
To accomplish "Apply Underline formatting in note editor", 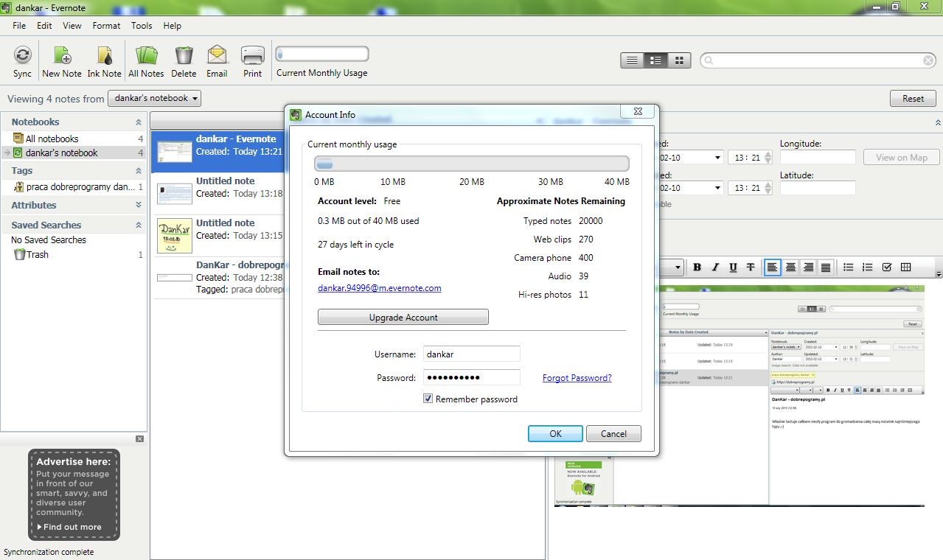I will (x=733, y=267).
